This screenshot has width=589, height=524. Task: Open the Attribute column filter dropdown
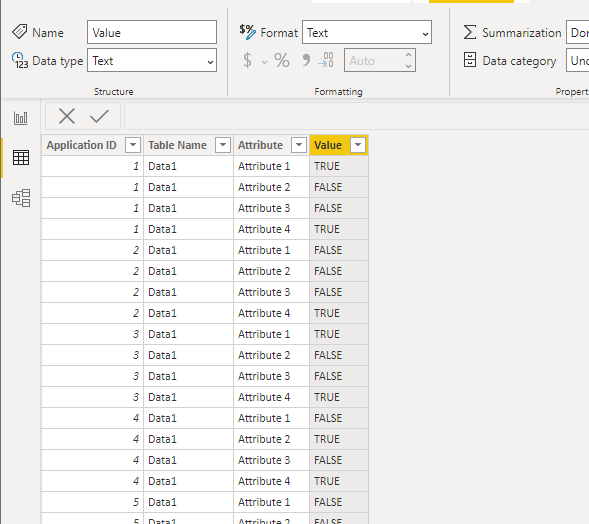pyautogui.click(x=299, y=145)
